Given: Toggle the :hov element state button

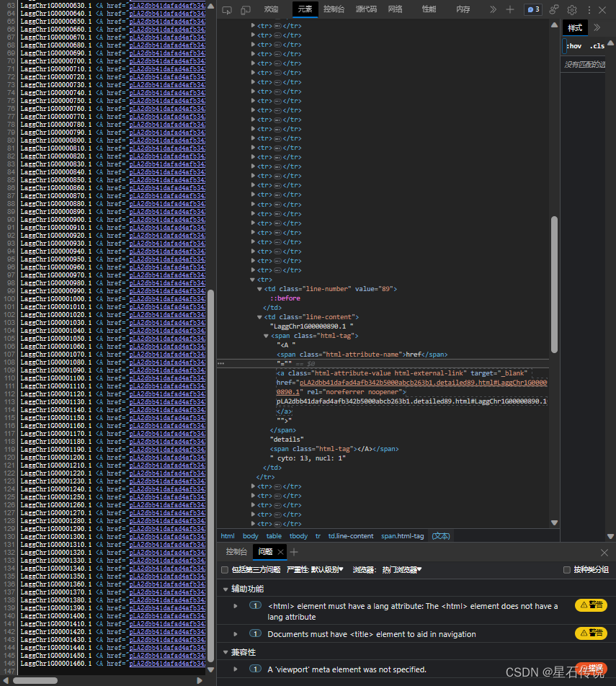Looking at the screenshot, I should point(573,46).
